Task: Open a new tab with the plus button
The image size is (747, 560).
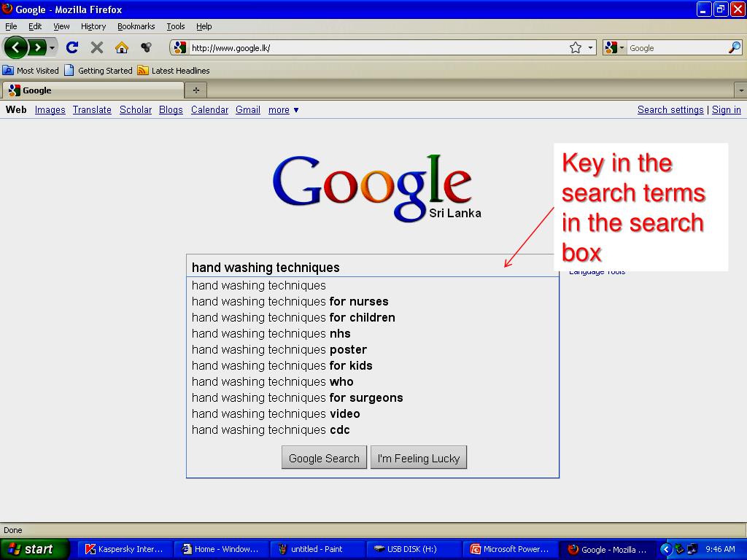Action: click(x=196, y=90)
